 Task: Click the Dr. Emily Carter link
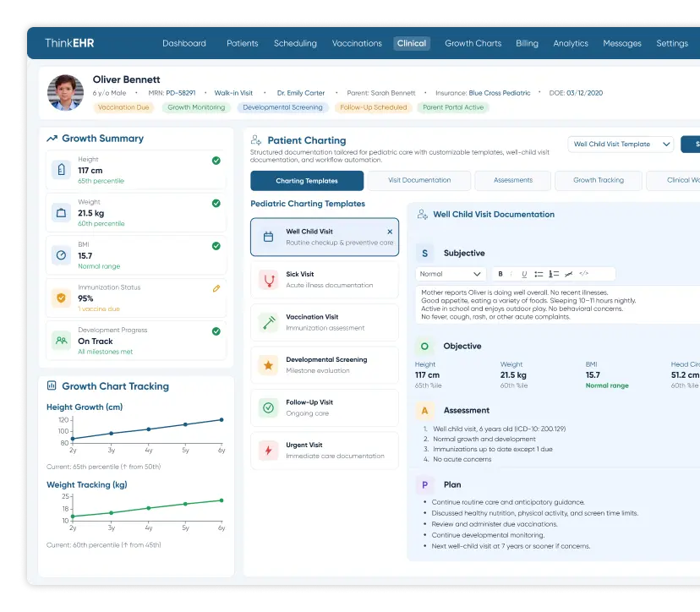(x=300, y=93)
